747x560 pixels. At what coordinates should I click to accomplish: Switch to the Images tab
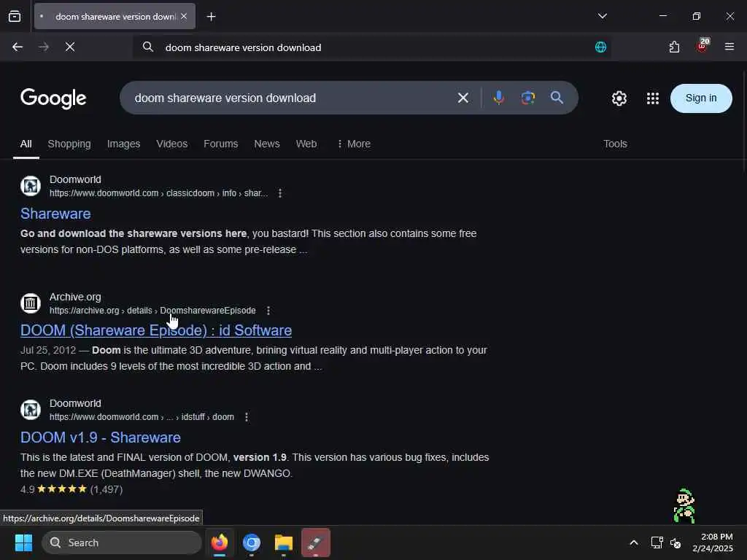123,144
